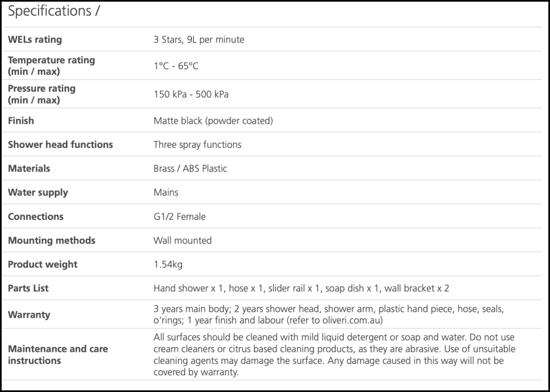Viewport: 550px width, 392px height.
Task: Select the 1°C - 65°C temperature value
Action: (176, 66)
